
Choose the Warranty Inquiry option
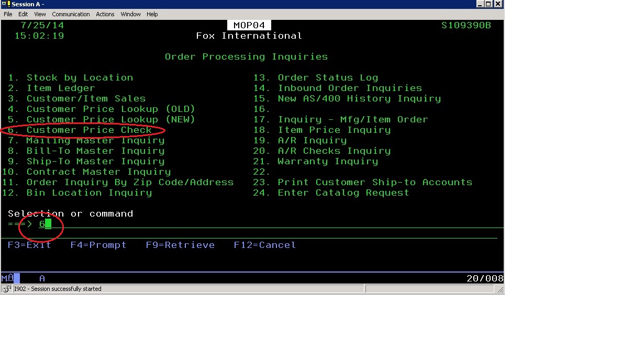click(328, 162)
